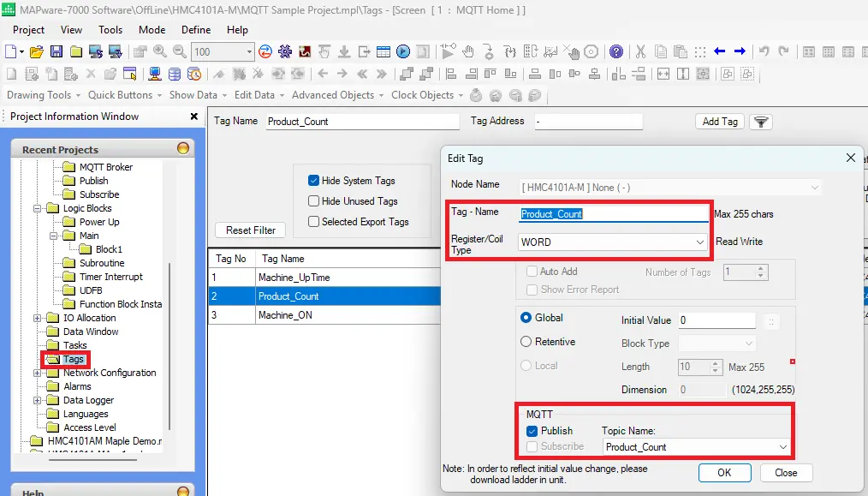Click the scissors Cut icon

[639, 52]
